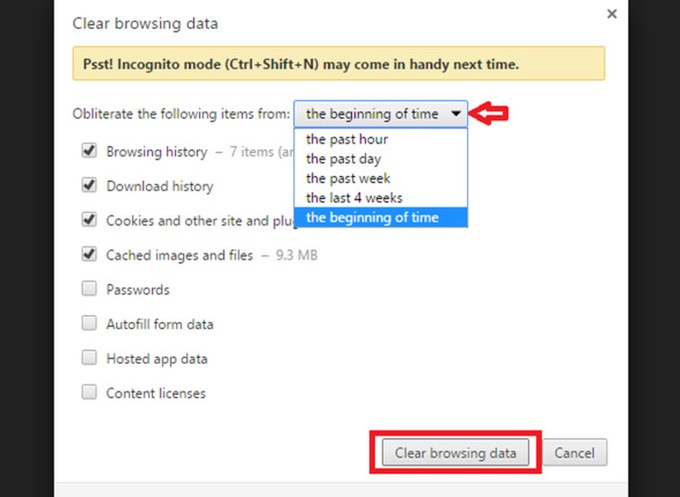Viewport: 680px width, 497px height.
Task: Open the time range dropdown arrow
Action: pos(455,114)
